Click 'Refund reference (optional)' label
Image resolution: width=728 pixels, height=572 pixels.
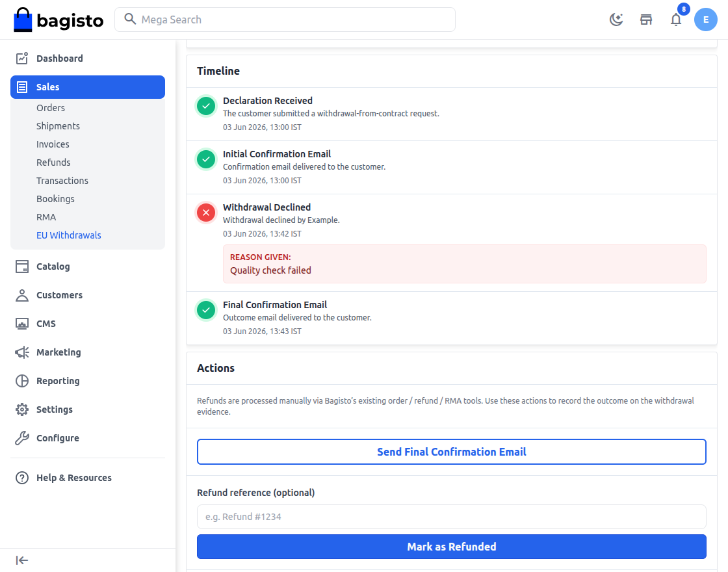tap(256, 493)
